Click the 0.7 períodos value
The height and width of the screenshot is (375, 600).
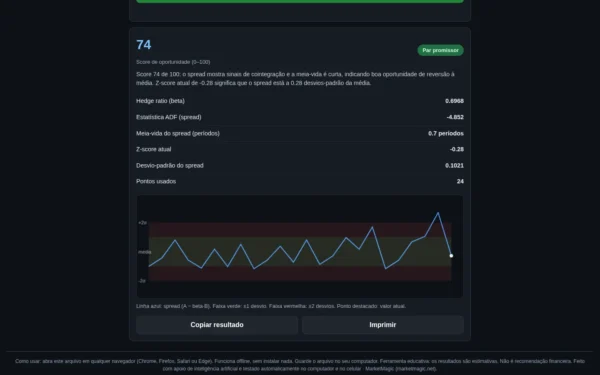[x=446, y=134]
